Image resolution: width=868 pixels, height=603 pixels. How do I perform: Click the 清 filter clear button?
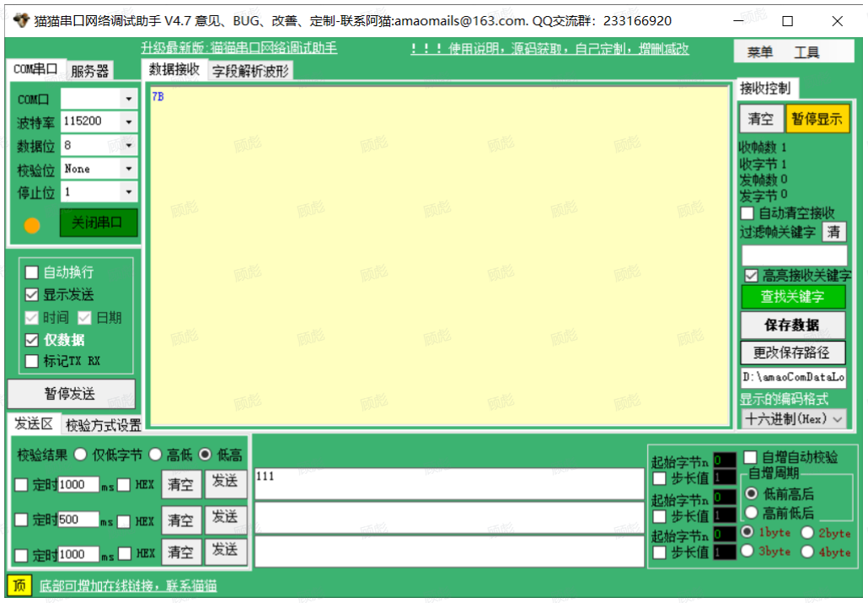coord(833,232)
